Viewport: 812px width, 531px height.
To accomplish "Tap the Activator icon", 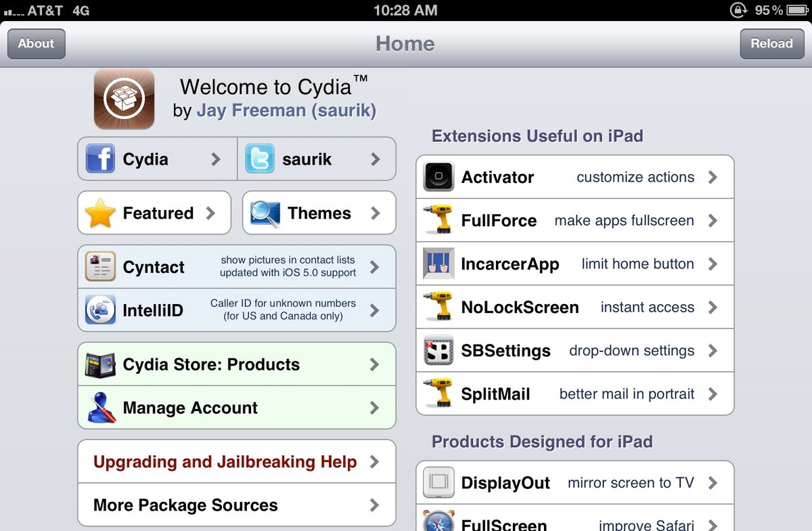I will (x=438, y=177).
